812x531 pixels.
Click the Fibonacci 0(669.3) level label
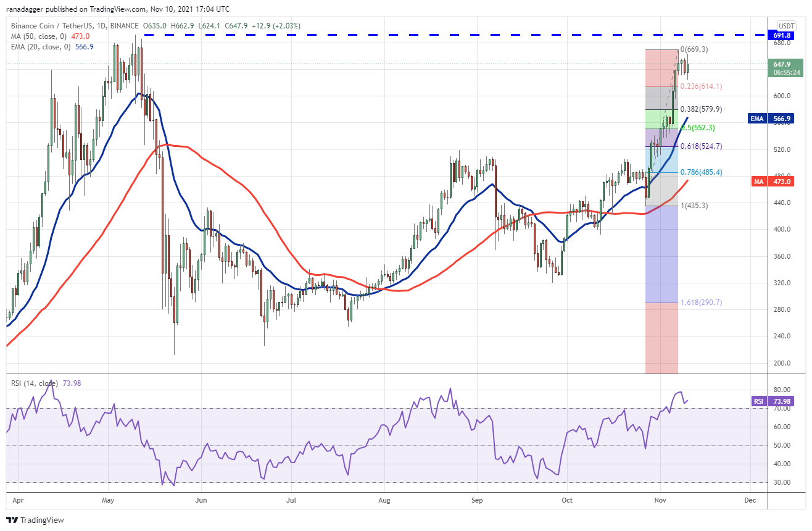694,49
